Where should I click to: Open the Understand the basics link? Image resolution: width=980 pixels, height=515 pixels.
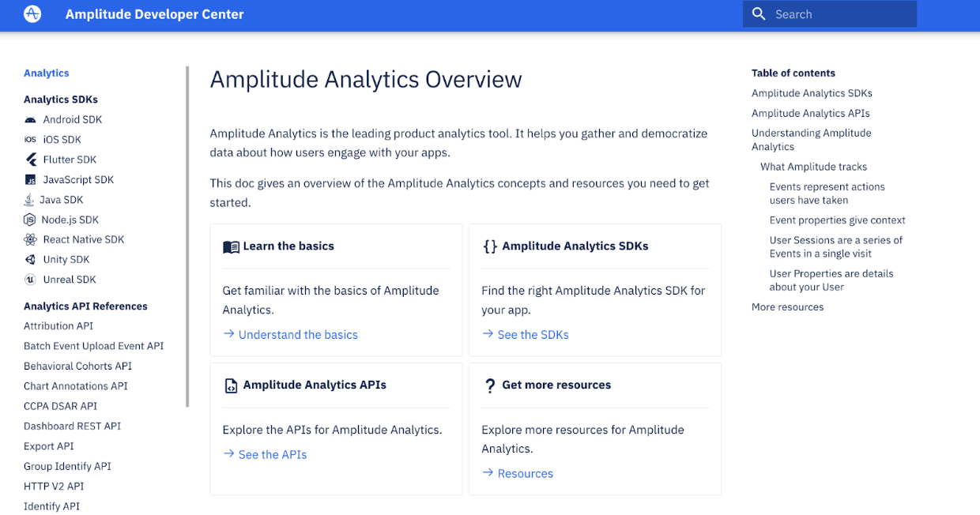click(x=298, y=335)
